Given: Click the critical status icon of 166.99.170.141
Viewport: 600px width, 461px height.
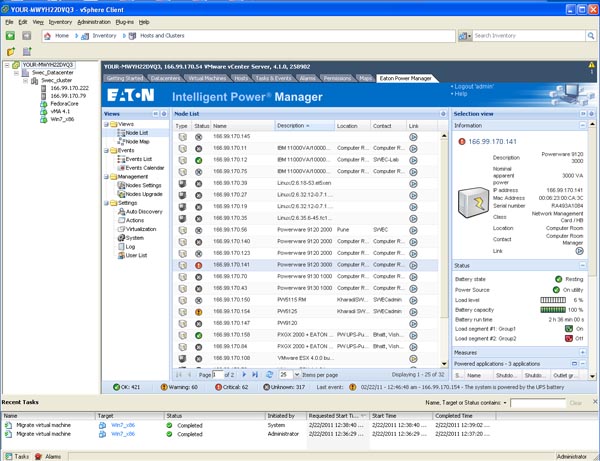Looking at the screenshot, I should click(x=198, y=265).
